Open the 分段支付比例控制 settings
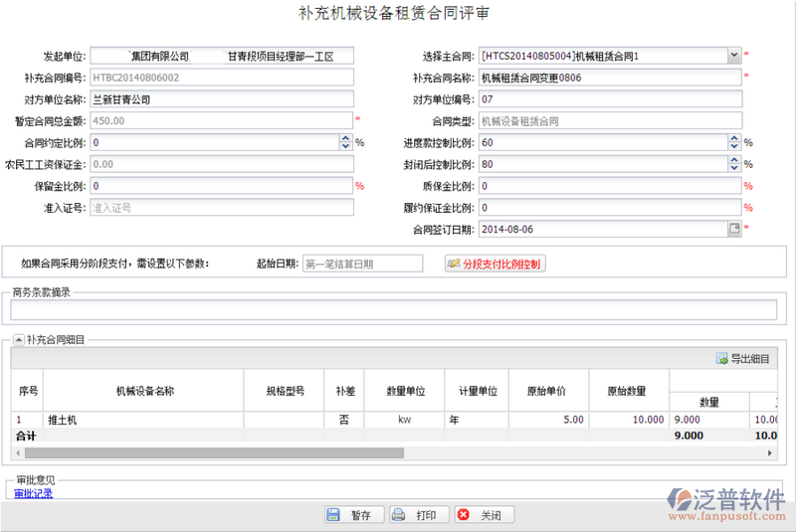 pyautogui.click(x=495, y=264)
